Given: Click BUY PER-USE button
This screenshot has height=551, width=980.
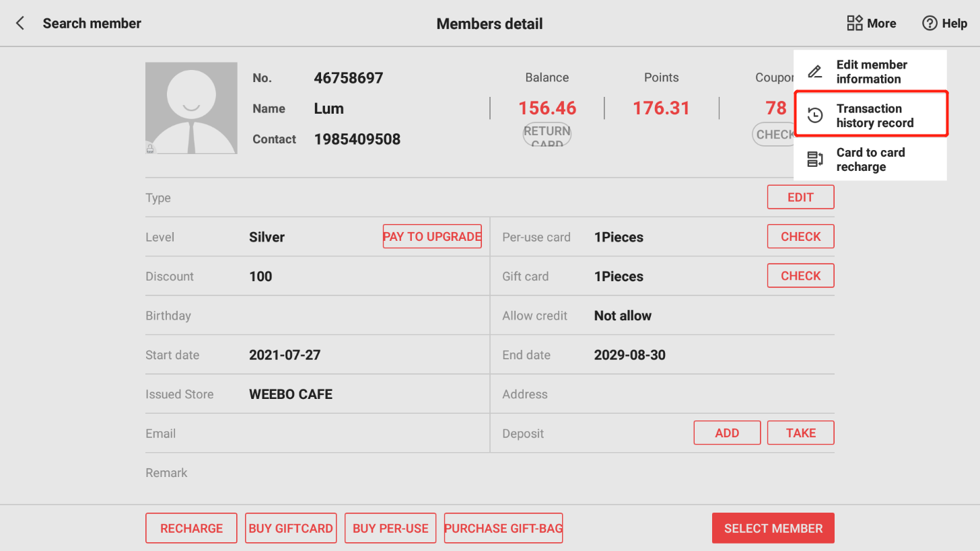Looking at the screenshot, I should point(390,528).
